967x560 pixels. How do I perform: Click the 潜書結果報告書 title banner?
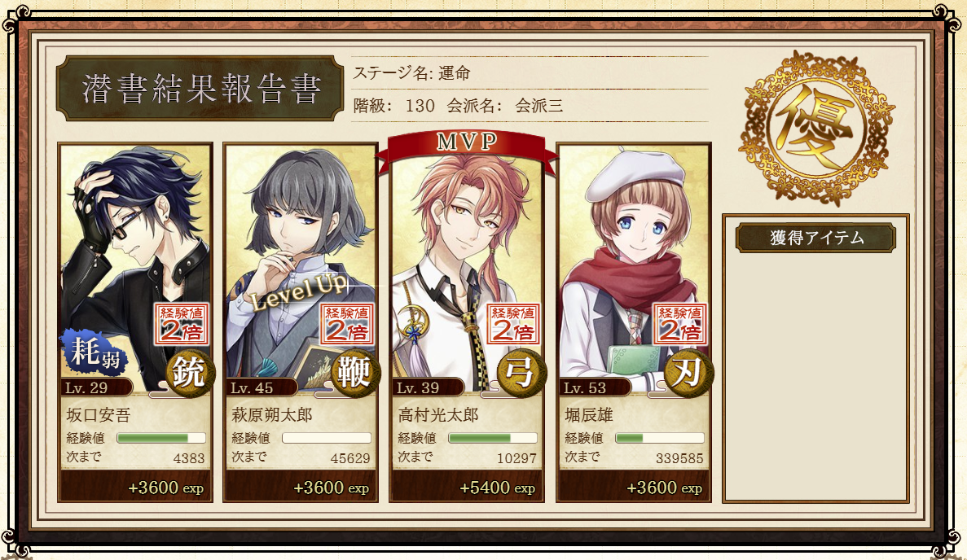tap(200, 88)
